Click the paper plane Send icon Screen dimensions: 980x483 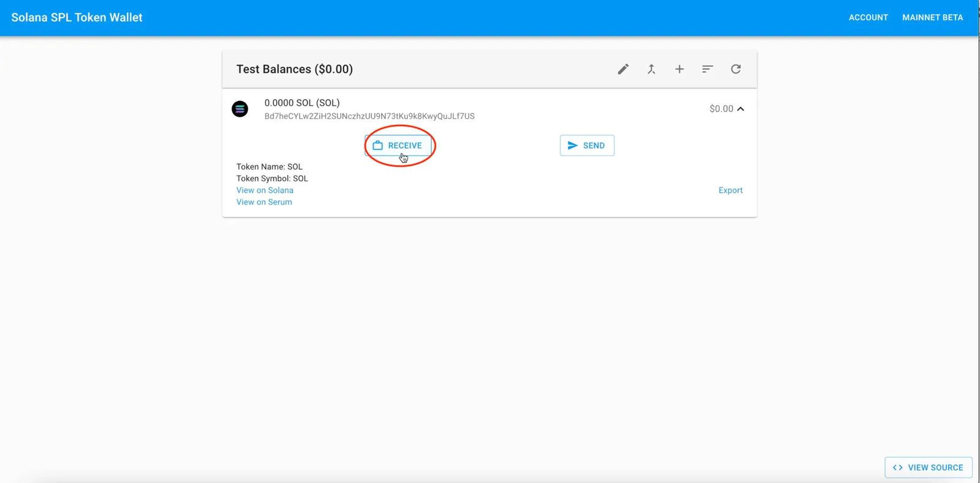(573, 146)
